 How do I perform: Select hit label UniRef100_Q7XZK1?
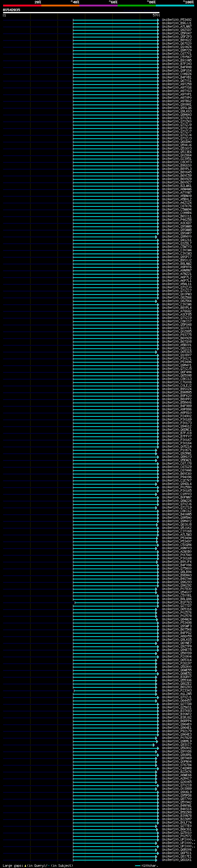coord(177,118)
